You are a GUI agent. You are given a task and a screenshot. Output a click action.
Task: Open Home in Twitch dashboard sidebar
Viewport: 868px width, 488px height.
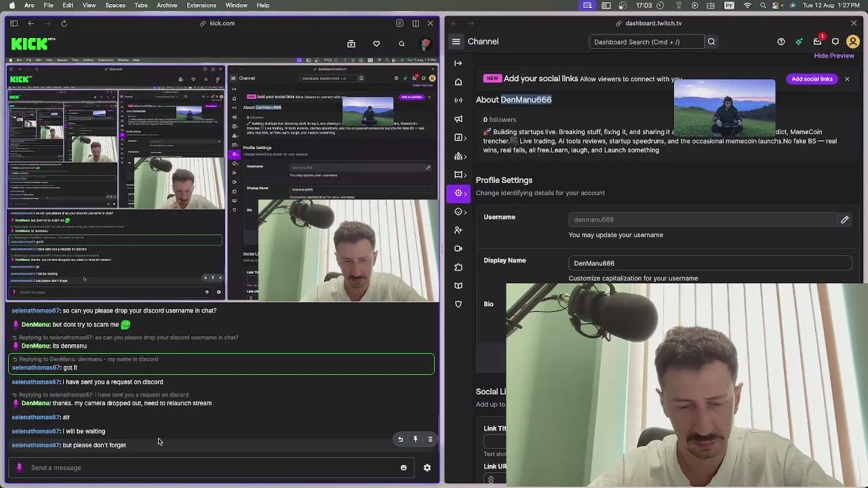(x=458, y=82)
